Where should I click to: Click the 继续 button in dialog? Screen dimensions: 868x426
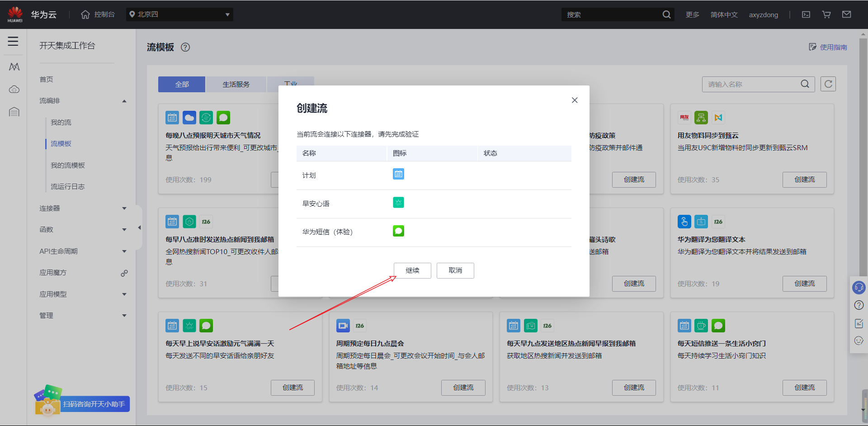pyautogui.click(x=412, y=270)
